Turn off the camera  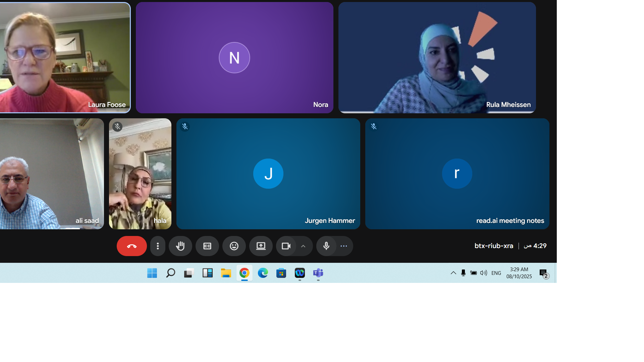pos(286,246)
